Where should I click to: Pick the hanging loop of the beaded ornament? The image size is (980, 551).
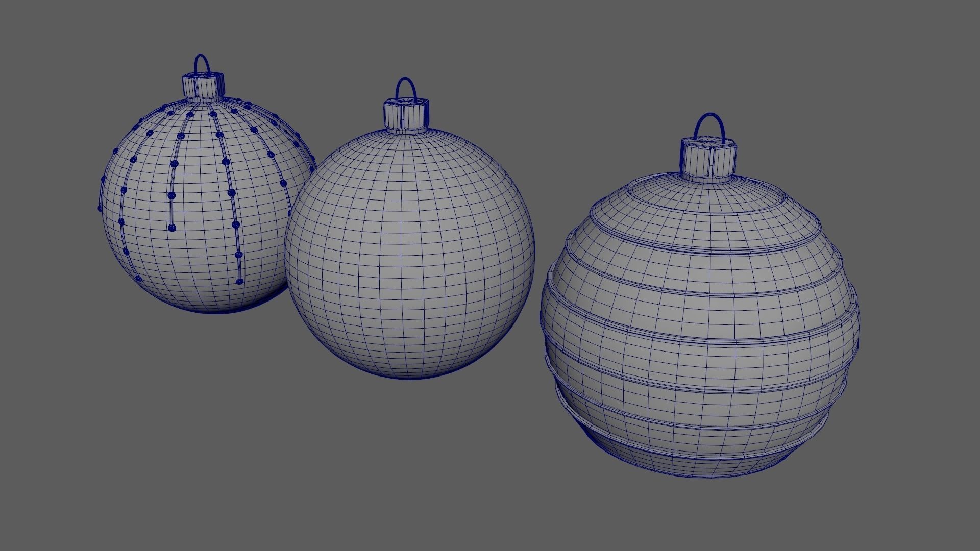click(202, 64)
